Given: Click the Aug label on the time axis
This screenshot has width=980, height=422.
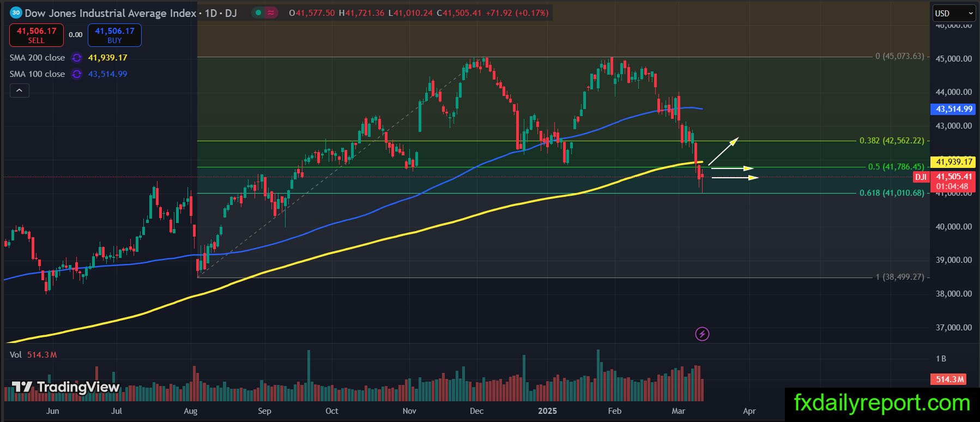Looking at the screenshot, I should pos(191,411).
